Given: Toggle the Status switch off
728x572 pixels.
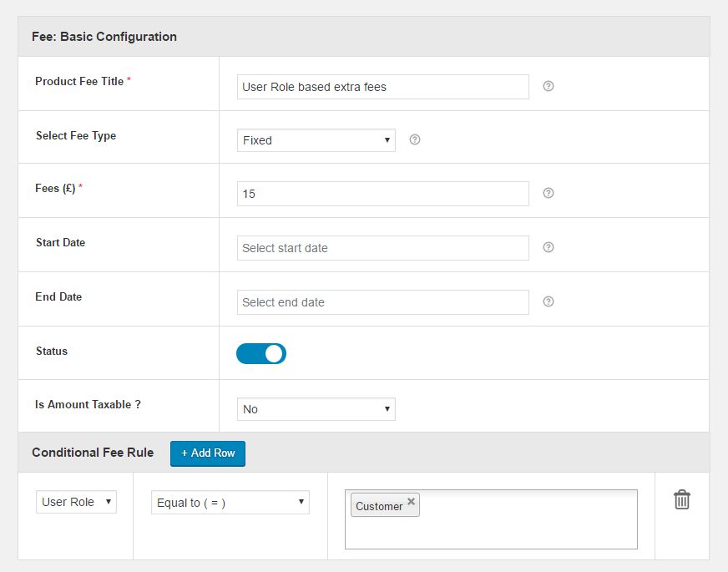Looking at the screenshot, I should tap(261, 354).
